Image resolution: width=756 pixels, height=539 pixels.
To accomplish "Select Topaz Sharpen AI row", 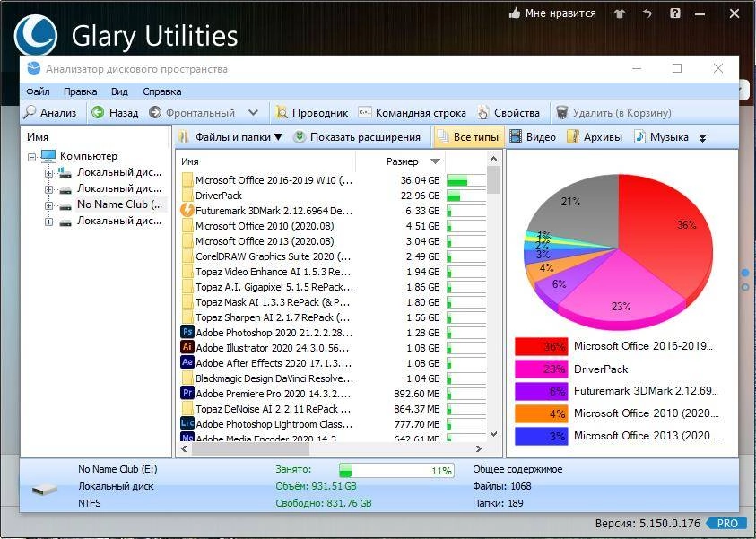I will click(x=333, y=317).
